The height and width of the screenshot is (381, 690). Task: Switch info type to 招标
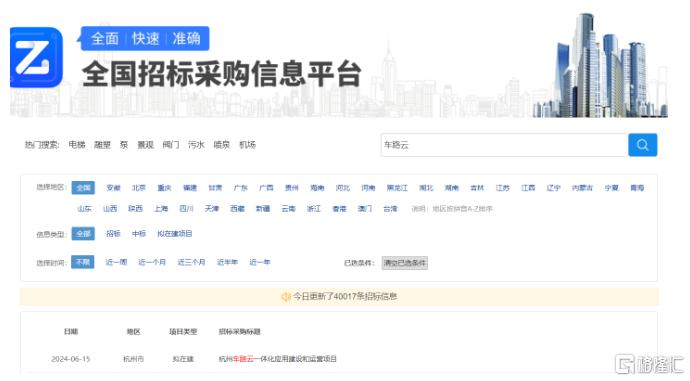coord(113,234)
